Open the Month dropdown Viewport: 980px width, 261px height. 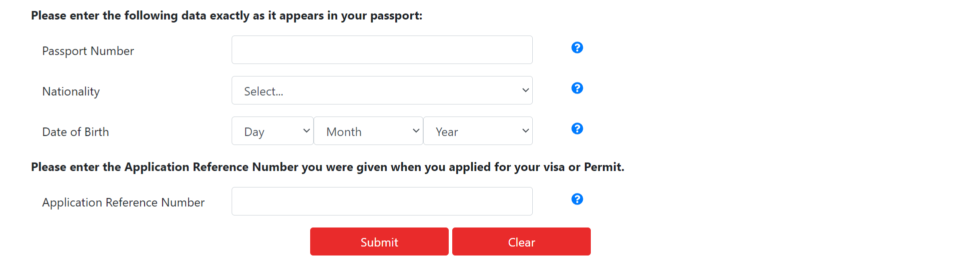pyautogui.click(x=368, y=131)
